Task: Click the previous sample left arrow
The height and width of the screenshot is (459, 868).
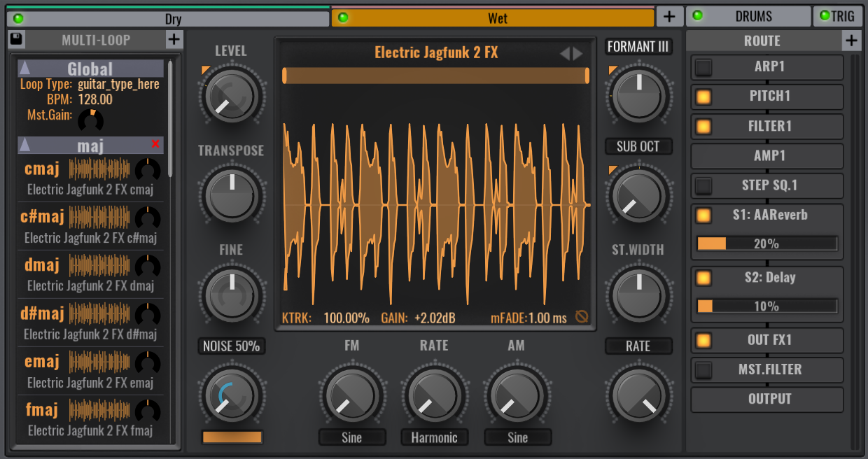Action: 564,54
